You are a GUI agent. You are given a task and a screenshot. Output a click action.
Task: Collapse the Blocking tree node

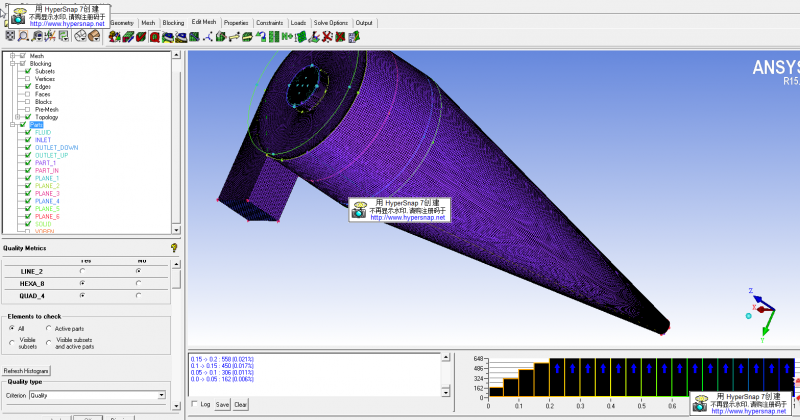(13, 63)
